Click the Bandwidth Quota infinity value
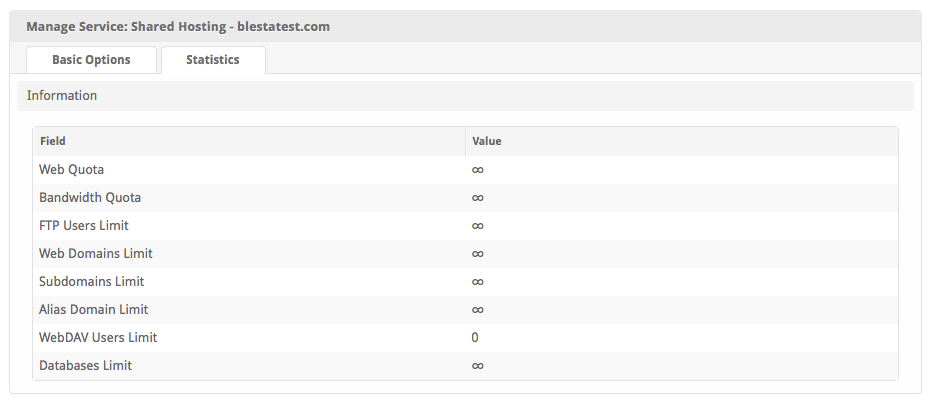The width and height of the screenshot is (930, 405). pyautogui.click(x=478, y=198)
